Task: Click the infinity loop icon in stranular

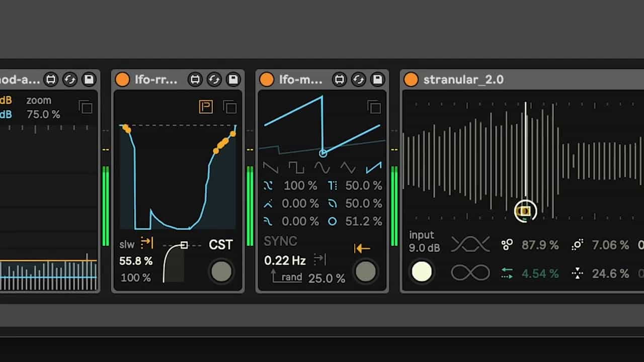Action: coord(470,273)
